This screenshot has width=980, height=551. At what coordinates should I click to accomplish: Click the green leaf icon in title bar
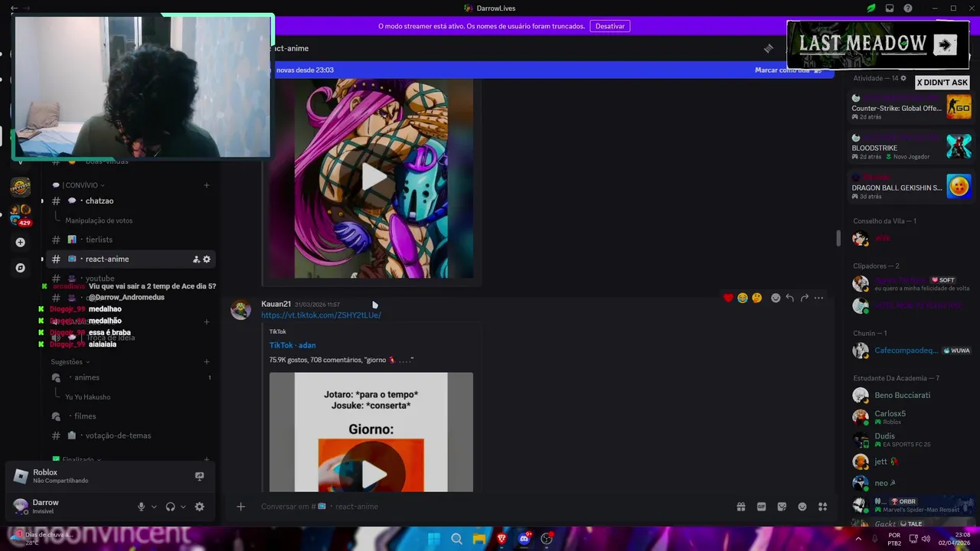(871, 8)
